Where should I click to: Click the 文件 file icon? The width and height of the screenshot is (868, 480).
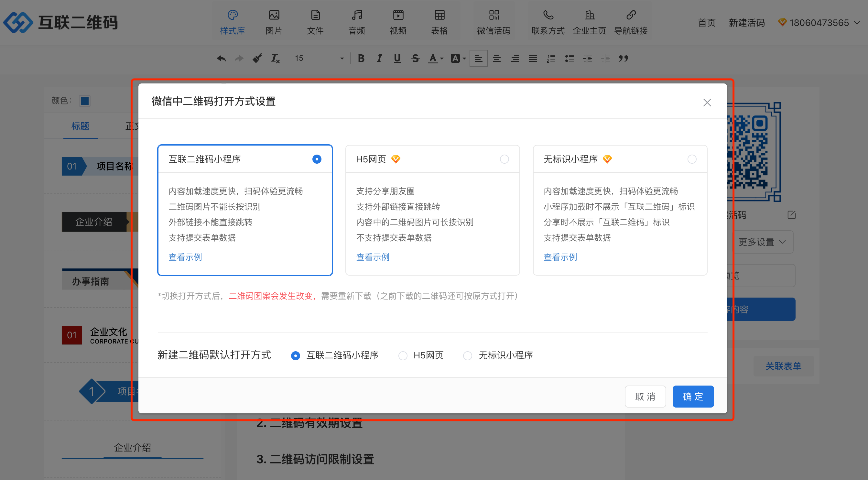point(315,22)
